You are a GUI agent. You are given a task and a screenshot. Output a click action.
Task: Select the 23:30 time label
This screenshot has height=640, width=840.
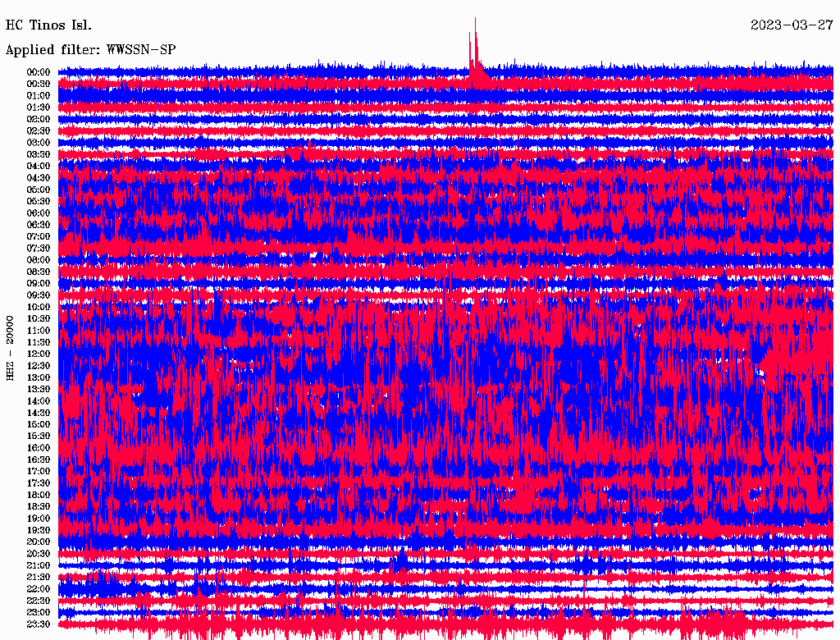coord(39,624)
